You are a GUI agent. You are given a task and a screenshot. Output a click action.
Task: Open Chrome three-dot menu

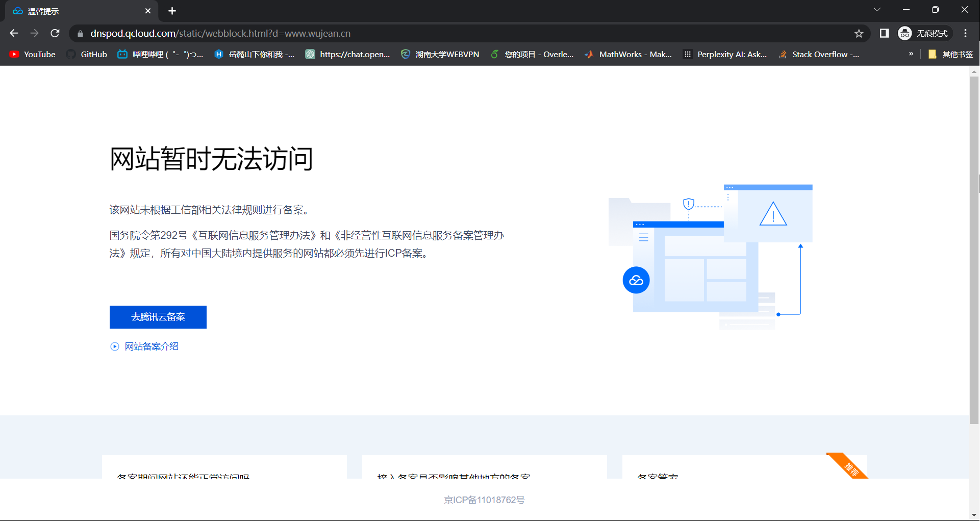(x=966, y=33)
